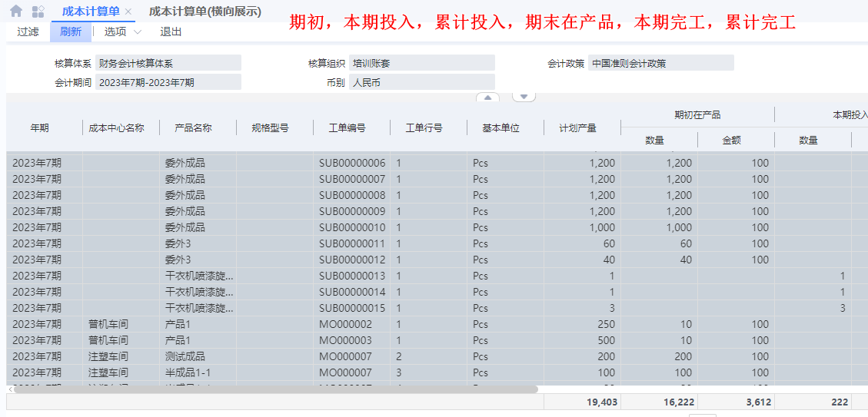Image resolution: width=868 pixels, height=417 pixels.
Task: Click the 核算组织 field
Action: 421,63
